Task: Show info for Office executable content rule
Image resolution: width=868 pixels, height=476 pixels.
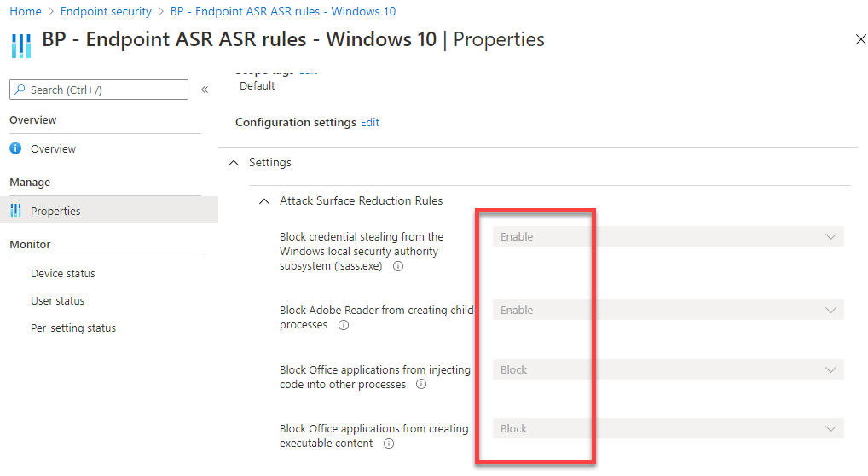Action: 389,444
